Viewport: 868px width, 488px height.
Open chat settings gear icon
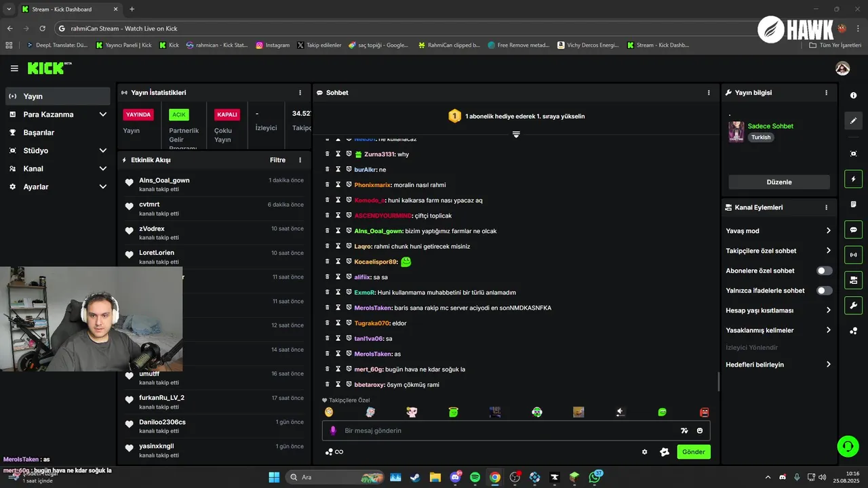tap(645, 452)
